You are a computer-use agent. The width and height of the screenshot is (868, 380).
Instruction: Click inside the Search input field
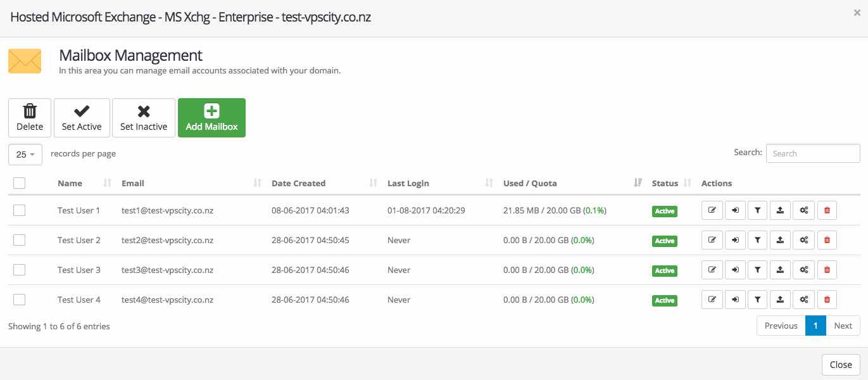click(x=812, y=153)
